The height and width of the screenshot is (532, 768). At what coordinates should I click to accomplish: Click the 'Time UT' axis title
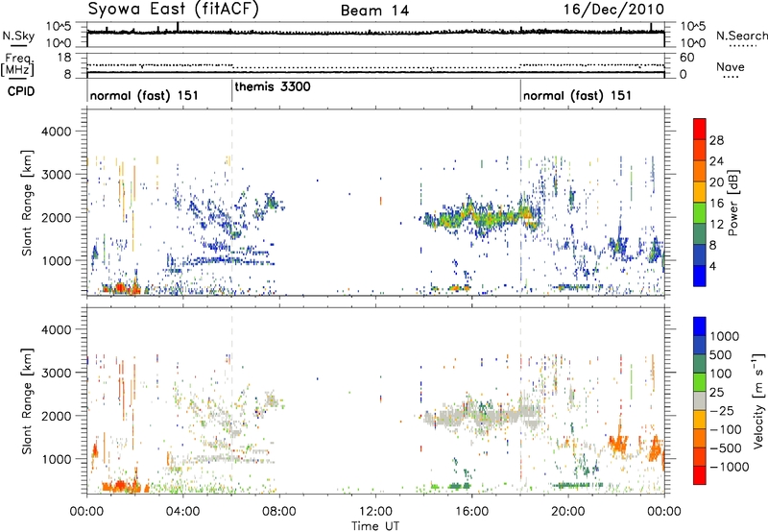click(x=375, y=526)
